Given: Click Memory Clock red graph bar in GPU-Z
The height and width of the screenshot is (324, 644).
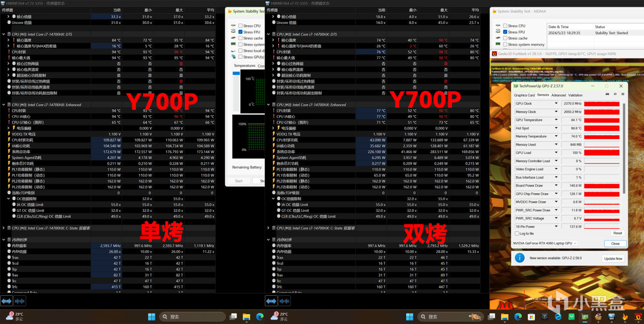Looking at the screenshot, I should 602,112.
